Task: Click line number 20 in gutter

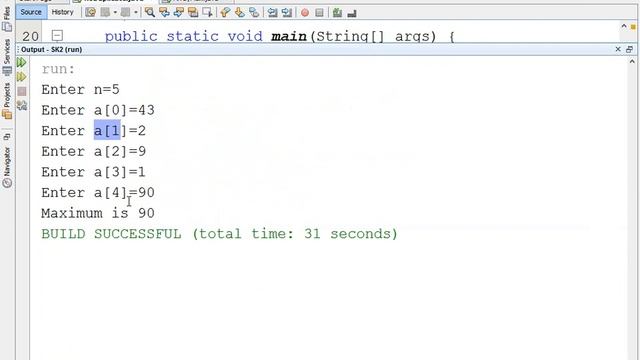Action: point(31,36)
